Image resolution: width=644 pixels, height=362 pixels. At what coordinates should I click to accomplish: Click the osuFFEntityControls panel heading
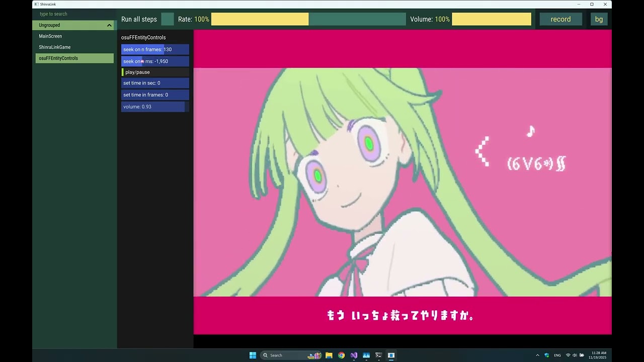143,38
